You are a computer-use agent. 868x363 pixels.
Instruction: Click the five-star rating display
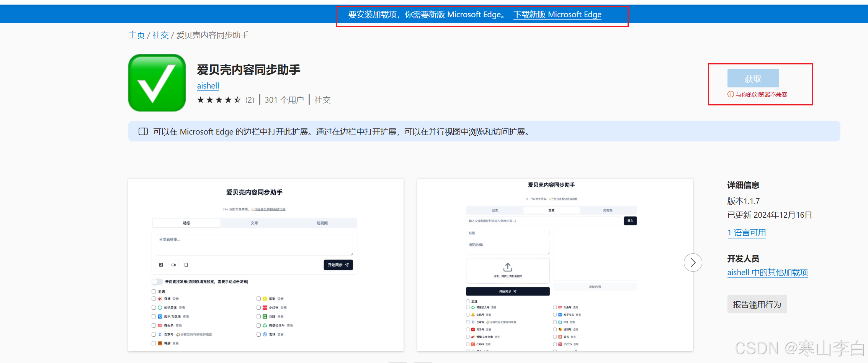pyautogui.click(x=219, y=100)
